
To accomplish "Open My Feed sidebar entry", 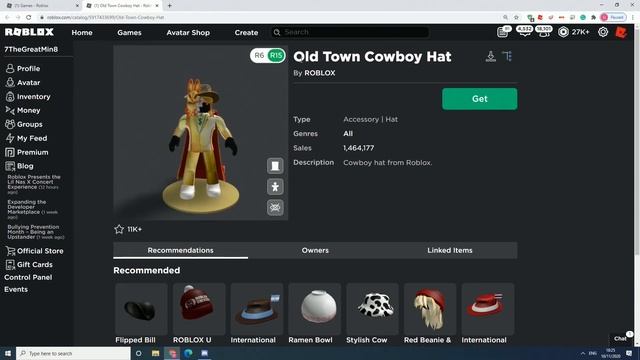I will (26, 138).
